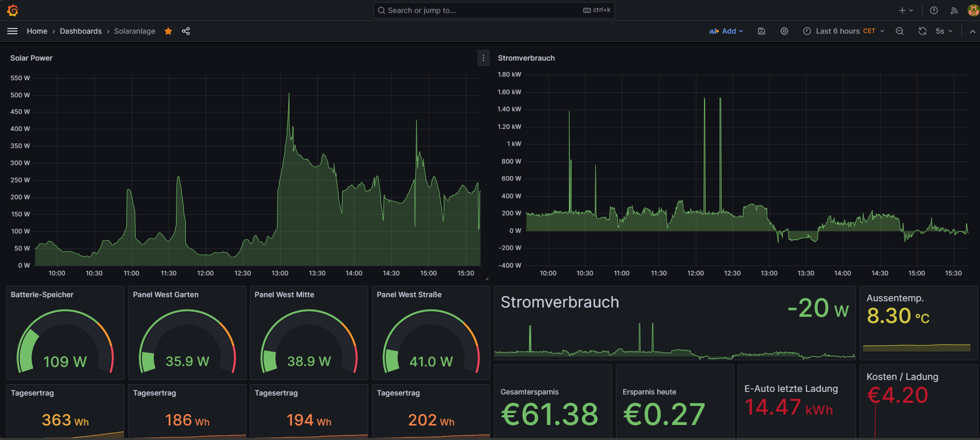980x440 pixels.
Task: Go to Dashboards breadcrumb
Action: pos(81,31)
